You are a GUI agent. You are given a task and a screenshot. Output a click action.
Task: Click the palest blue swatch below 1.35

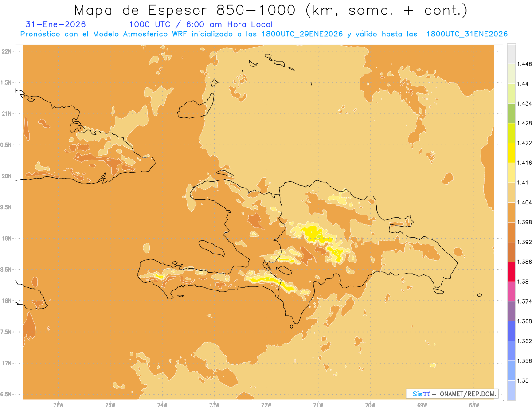pos(511,391)
